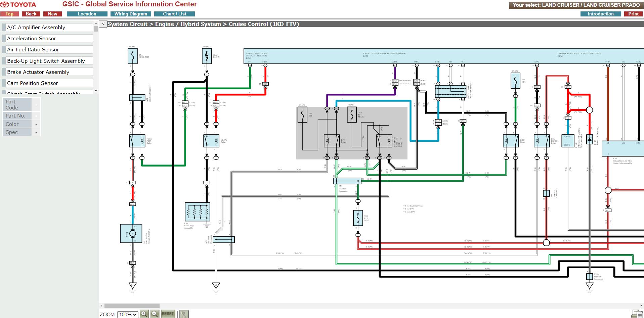
Task: Open the Location tab
Action: pyautogui.click(x=87, y=14)
